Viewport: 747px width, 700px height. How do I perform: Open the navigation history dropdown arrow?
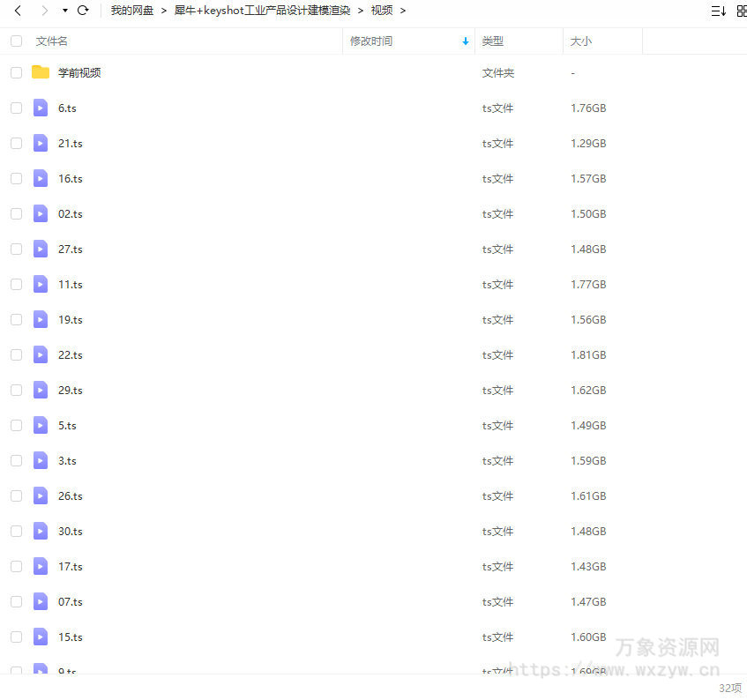(x=63, y=10)
